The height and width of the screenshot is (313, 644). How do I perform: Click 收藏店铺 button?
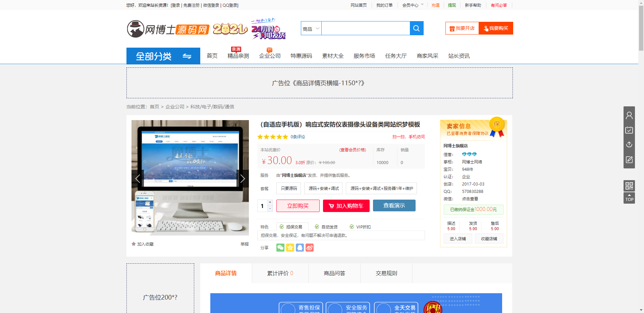489,239
